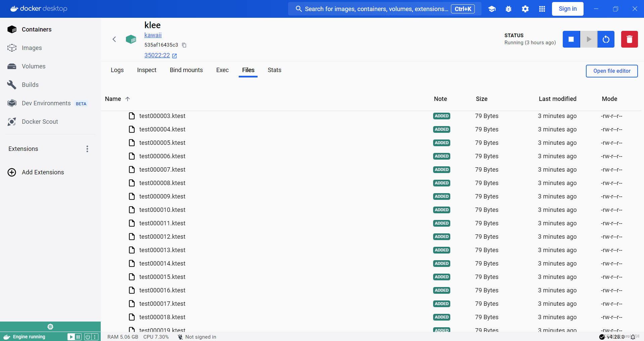The height and width of the screenshot is (341, 644).
Task: Focus the search images and containers field
Action: pos(384,9)
